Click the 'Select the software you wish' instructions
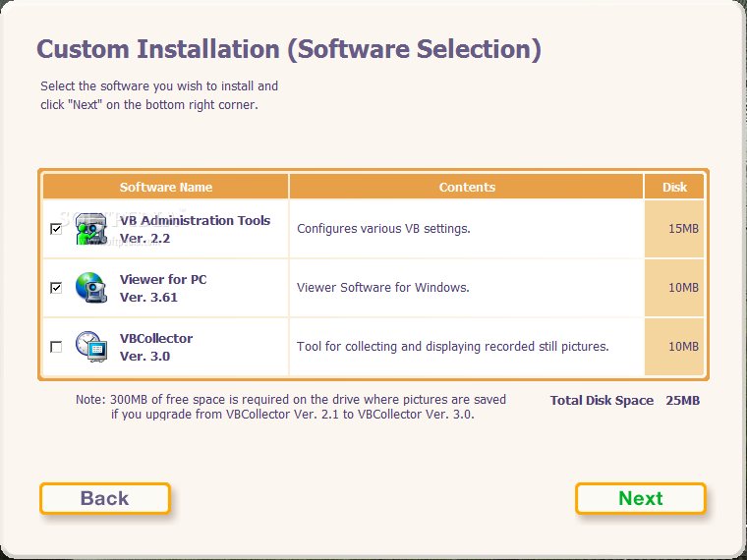The image size is (747, 560). click(159, 95)
